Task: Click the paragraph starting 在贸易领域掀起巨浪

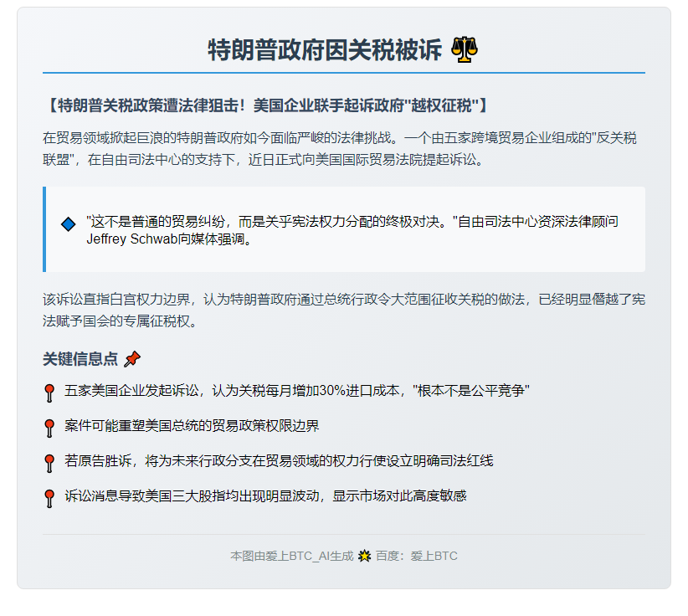Action: pyautogui.click(x=340, y=149)
